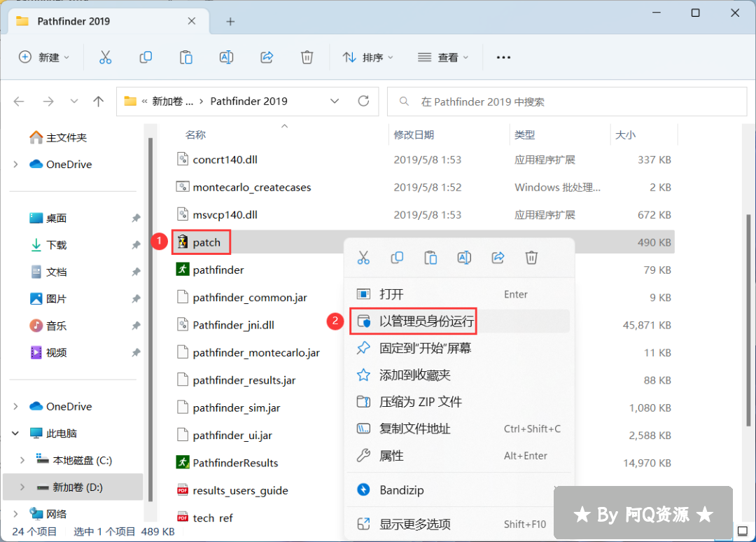
Task: Close the Pathfinder 2019 tab
Action: 191,21
